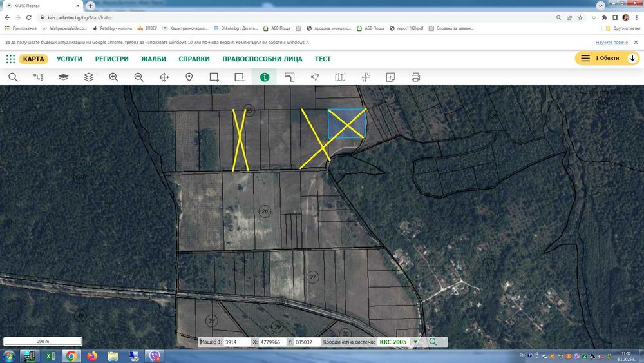The width and height of the screenshot is (644, 363).
Task: Open Excel from the Windows taskbar
Action: [50, 356]
